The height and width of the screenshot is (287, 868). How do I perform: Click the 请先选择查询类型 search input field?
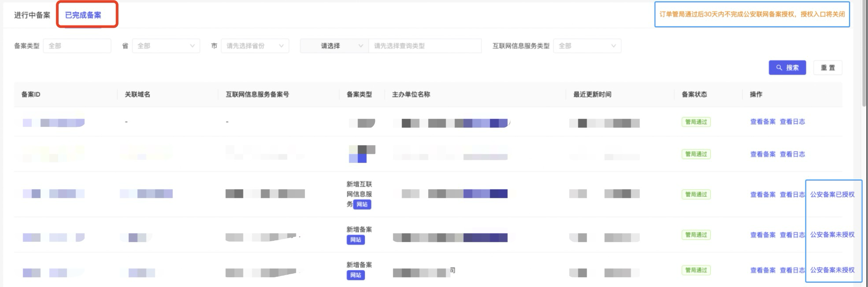pos(425,46)
